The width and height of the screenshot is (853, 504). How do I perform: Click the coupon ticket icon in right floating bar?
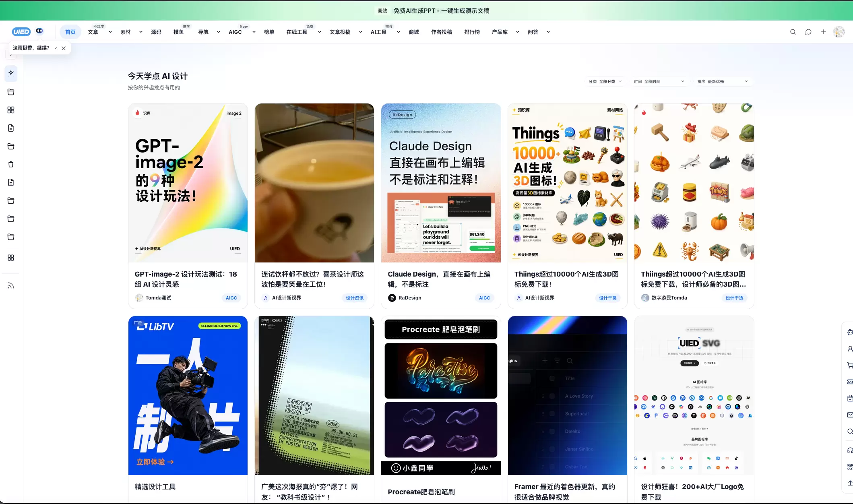pyautogui.click(x=850, y=382)
